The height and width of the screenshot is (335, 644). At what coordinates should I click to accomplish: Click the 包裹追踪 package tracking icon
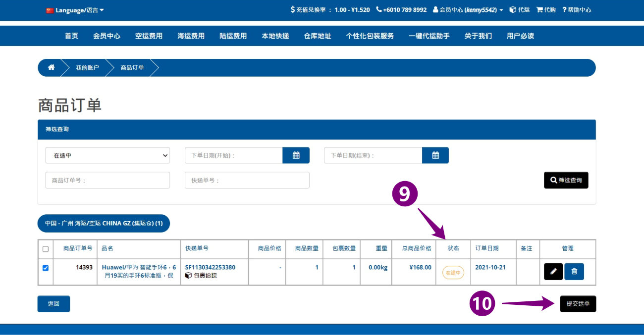tap(189, 276)
